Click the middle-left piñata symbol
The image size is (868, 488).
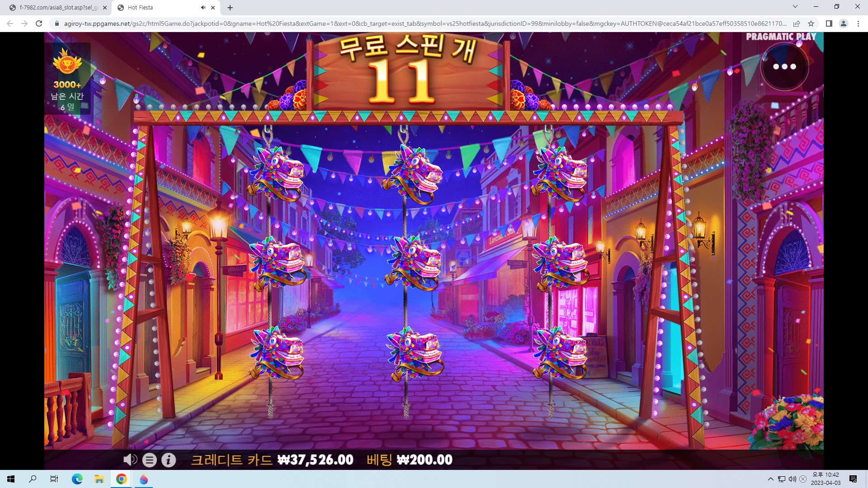pyautogui.click(x=277, y=264)
